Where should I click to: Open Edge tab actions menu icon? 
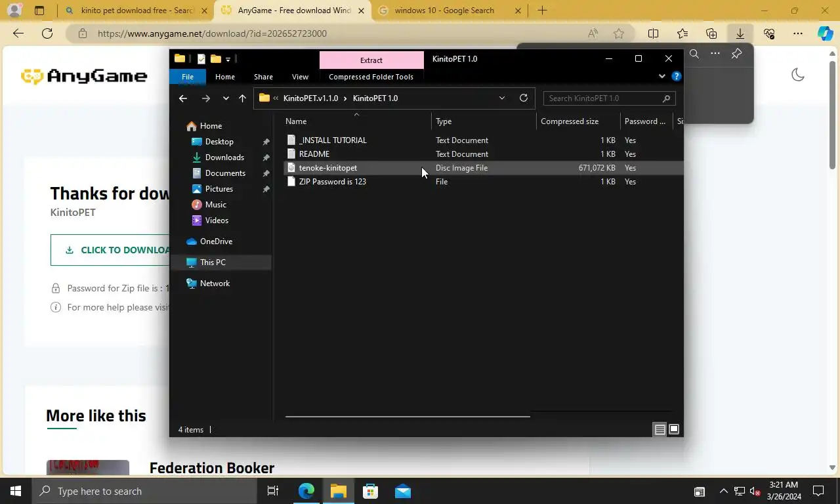coord(39,10)
